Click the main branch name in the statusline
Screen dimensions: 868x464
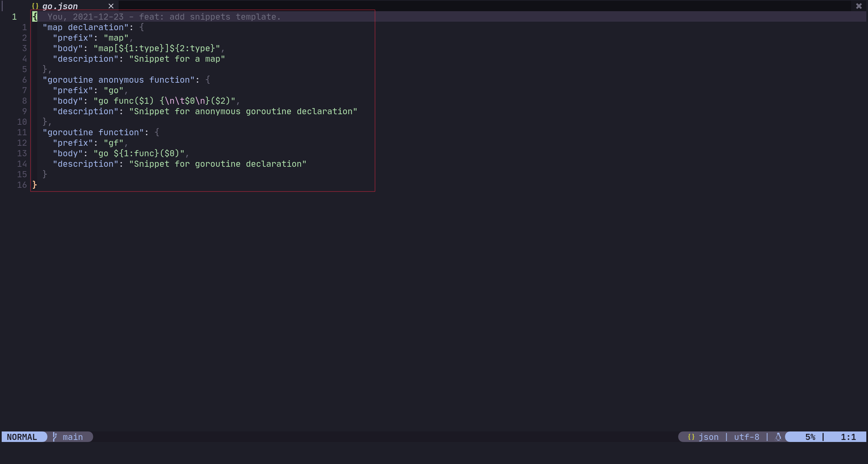coord(73,437)
